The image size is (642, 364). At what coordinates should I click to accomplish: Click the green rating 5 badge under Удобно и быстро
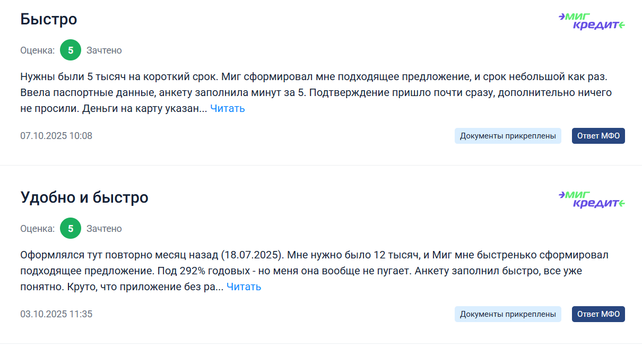click(71, 229)
